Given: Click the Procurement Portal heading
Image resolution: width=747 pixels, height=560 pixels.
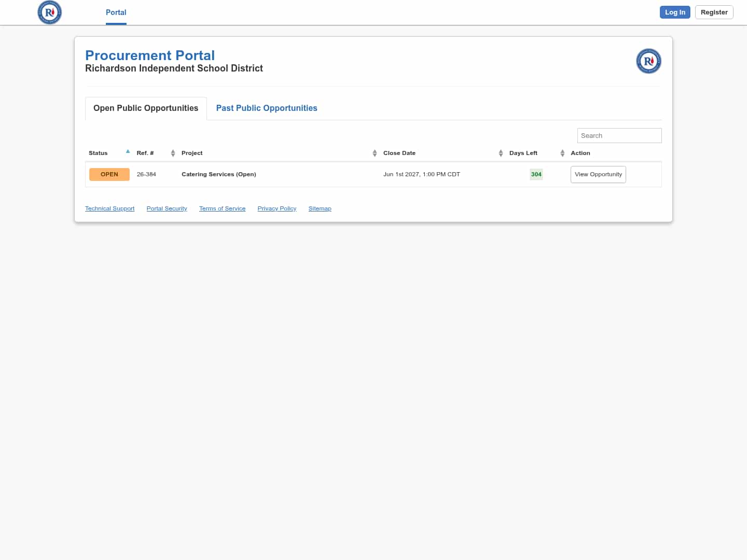Looking at the screenshot, I should pyautogui.click(x=150, y=55).
